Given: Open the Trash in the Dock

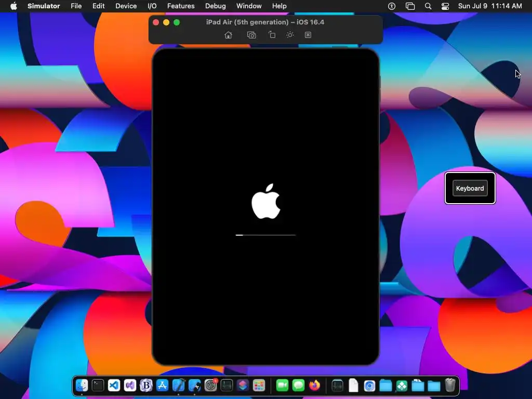Looking at the screenshot, I should [450, 385].
